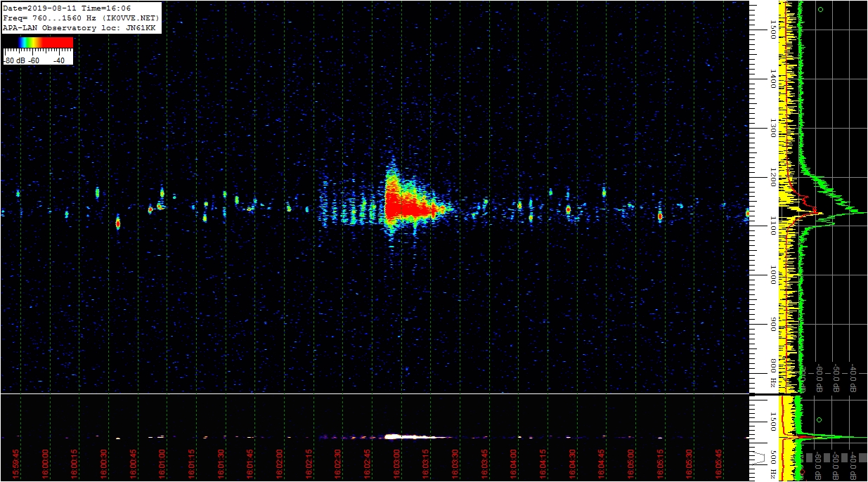The image size is (868, 482).
Task: Click the 1200 tick on the frequency scale
Action: [x=772, y=177]
